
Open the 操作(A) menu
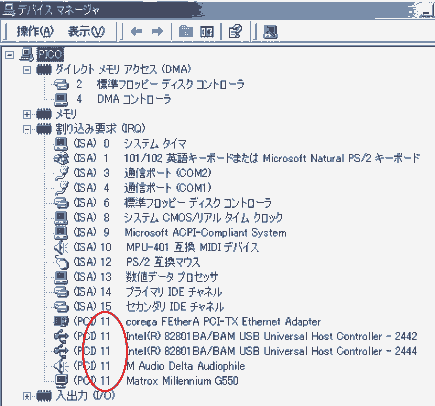35,32
